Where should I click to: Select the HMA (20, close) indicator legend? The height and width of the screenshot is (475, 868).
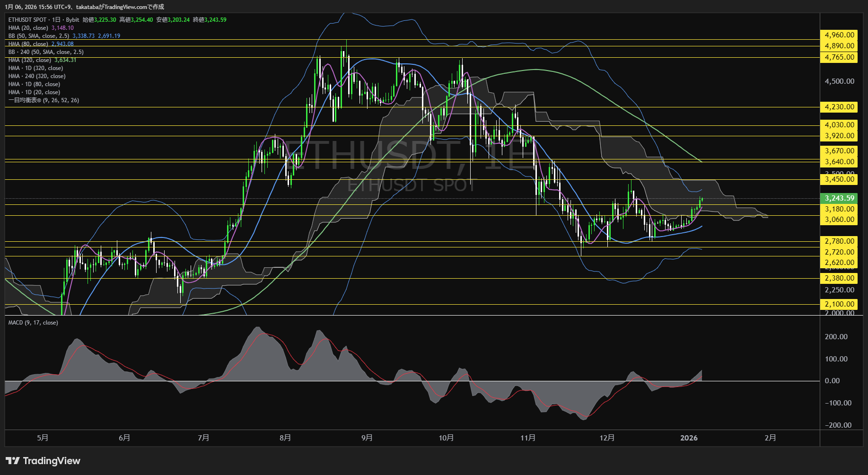[28, 28]
